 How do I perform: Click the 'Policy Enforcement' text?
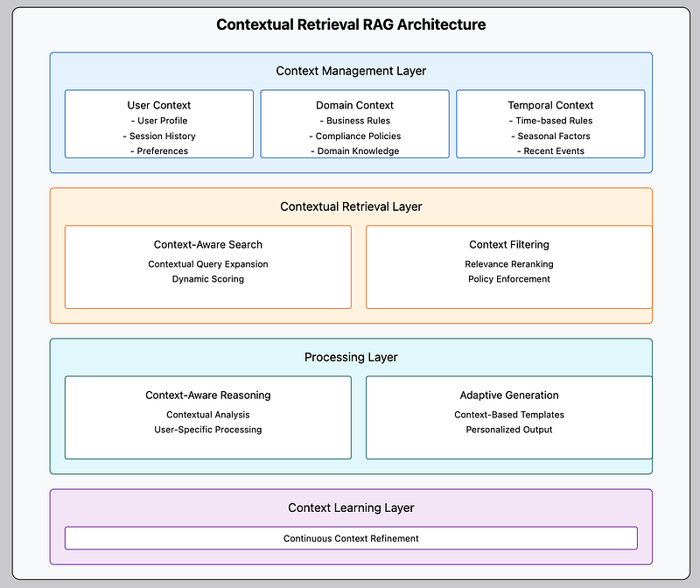509,279
